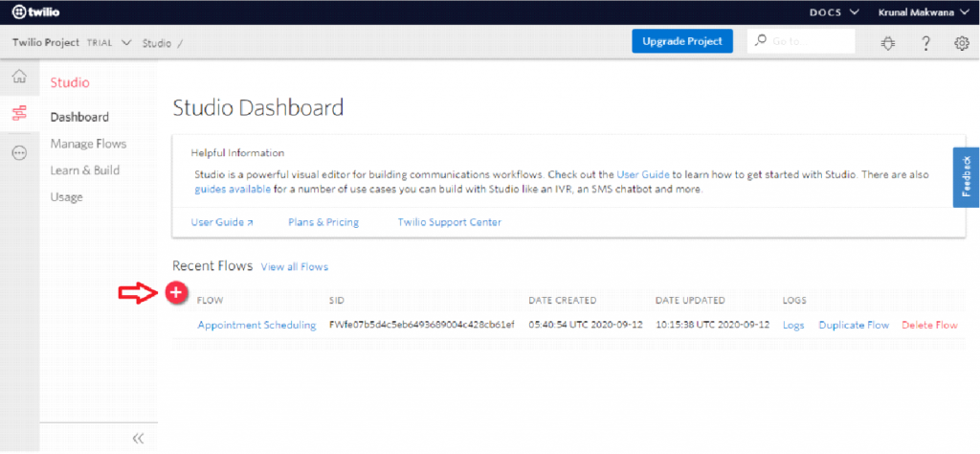Open the Home icon in the left sidebar

point(20,77)
